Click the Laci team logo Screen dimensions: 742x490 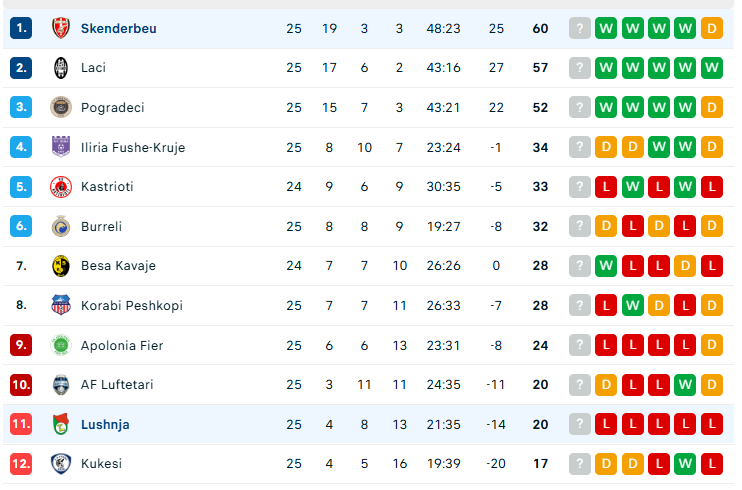[x=61, y=68]
